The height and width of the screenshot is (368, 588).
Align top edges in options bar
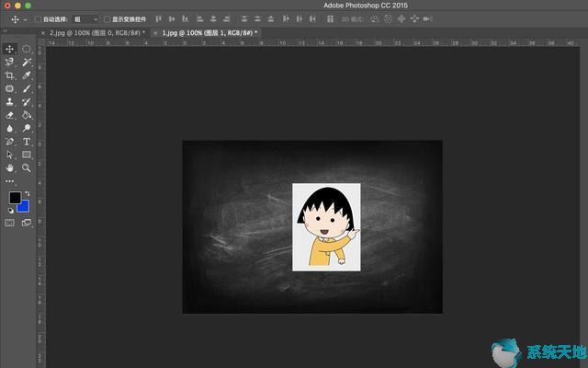pos(159,18)
